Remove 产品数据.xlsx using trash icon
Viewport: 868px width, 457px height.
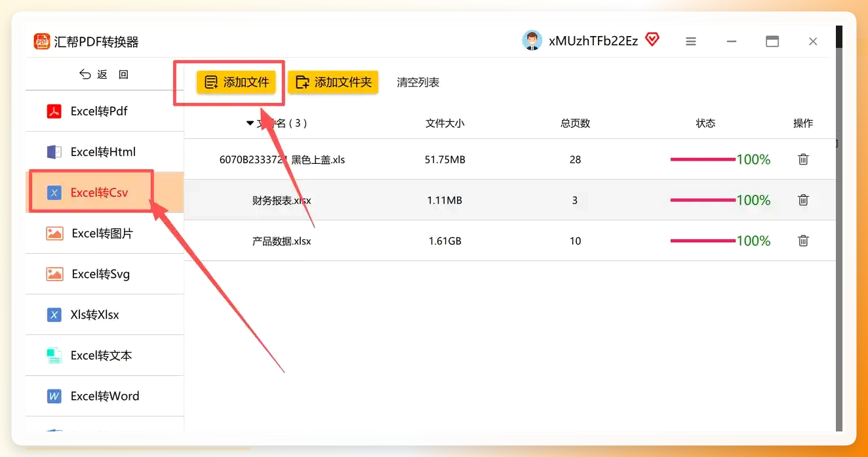(x=803, y=241)
